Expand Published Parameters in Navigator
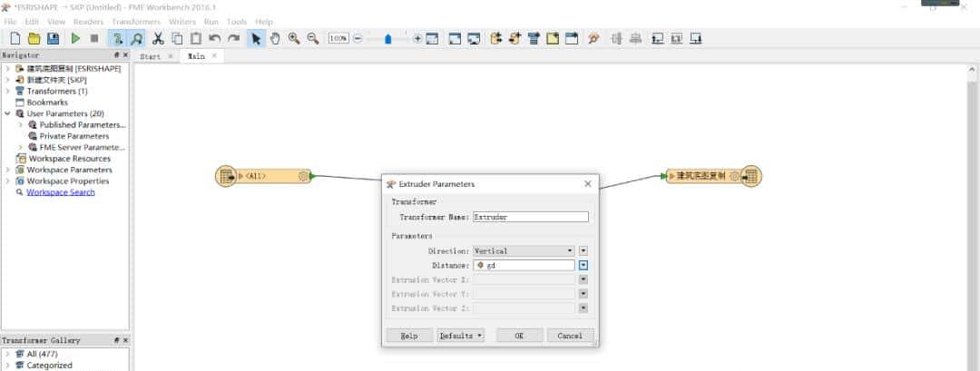Image resolution: width=980 pixels, height=371 pixels. (x=21, y=125)
